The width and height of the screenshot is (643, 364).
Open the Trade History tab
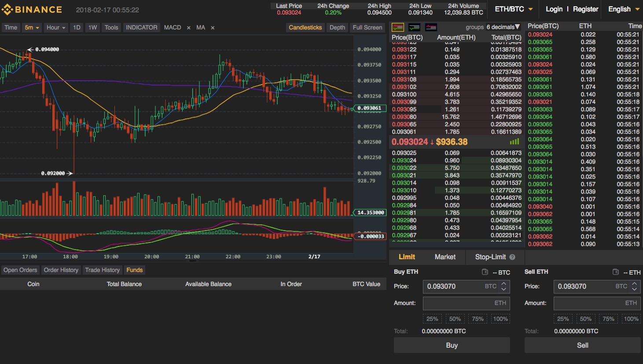pyautogui.click(x=102, y=270)
